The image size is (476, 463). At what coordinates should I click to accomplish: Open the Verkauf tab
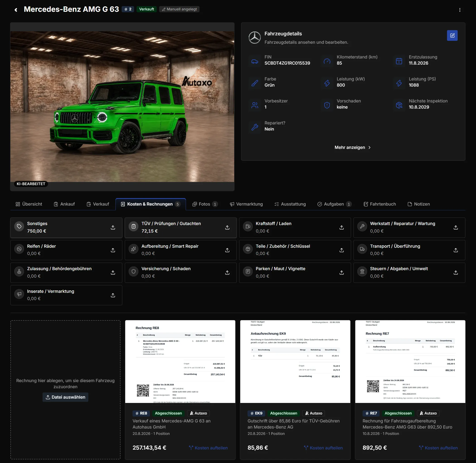[x=98, y=204]
